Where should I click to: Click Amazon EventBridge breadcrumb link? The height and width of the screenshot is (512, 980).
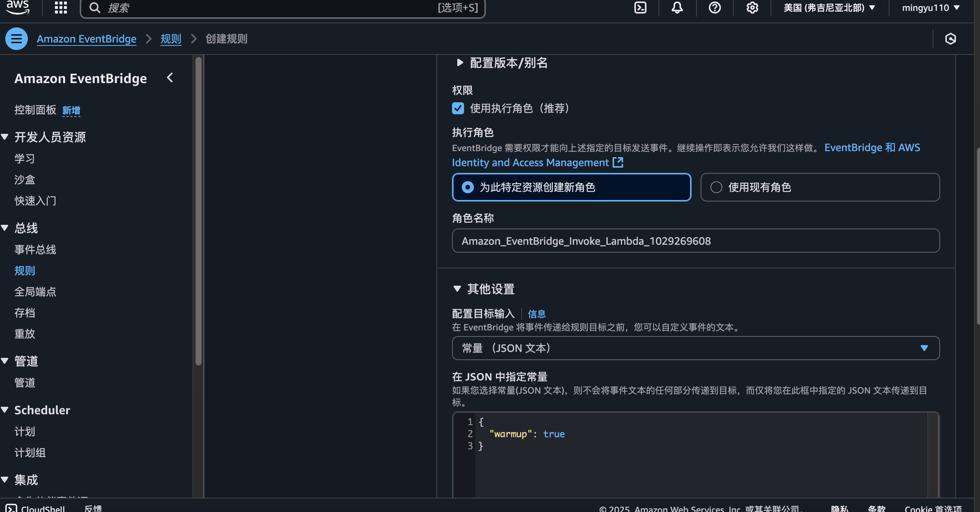click(86, 39)
